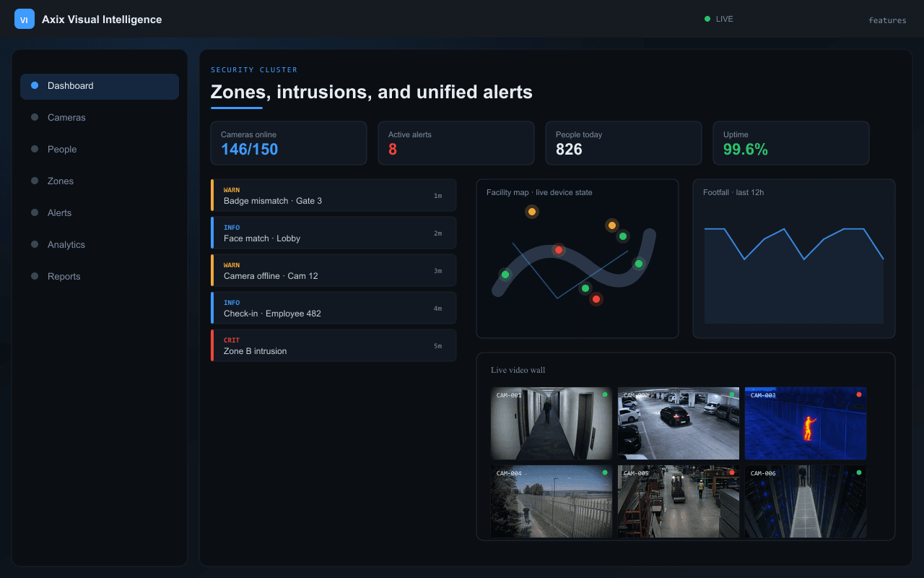Screen dimensions: 924x578
Task: Open the Dashboard sidebar item
Action: (100, 86)
